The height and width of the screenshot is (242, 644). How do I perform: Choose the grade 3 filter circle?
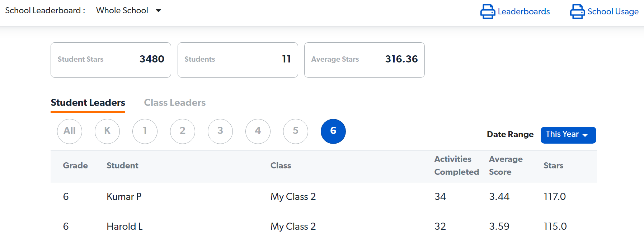pos(220,131)
